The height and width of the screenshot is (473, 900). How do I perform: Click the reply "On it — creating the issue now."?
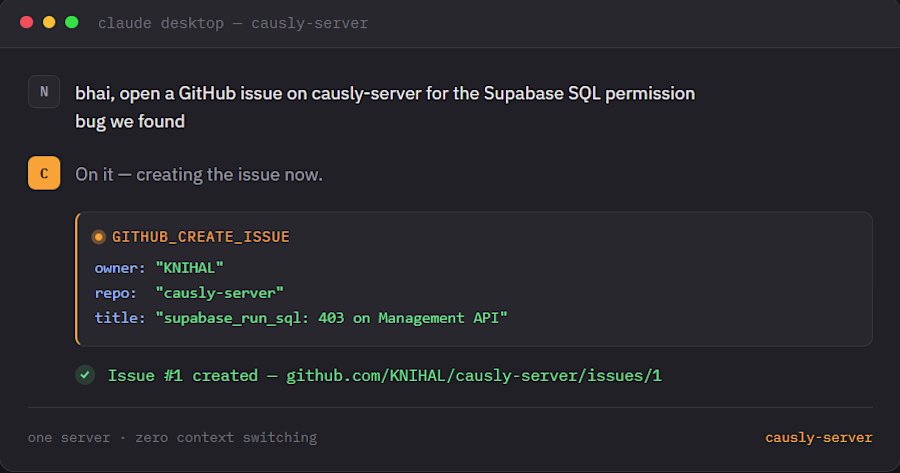[199, 175]
